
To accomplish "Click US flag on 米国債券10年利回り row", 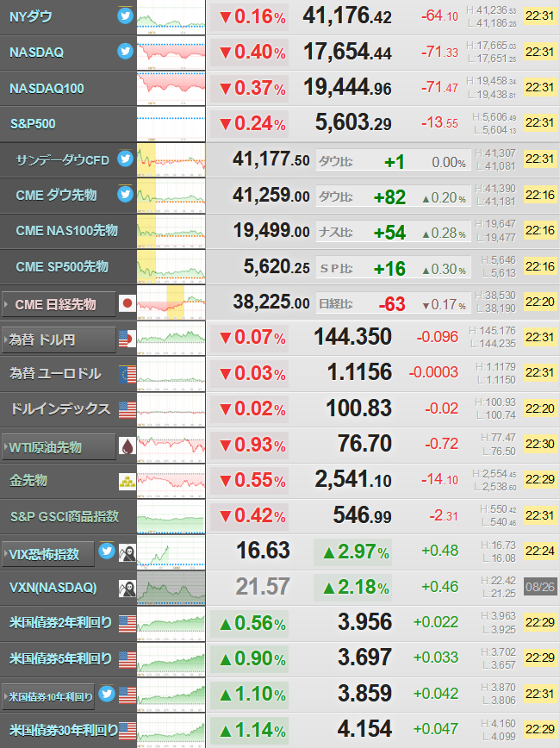I will [x=128, y=695].
